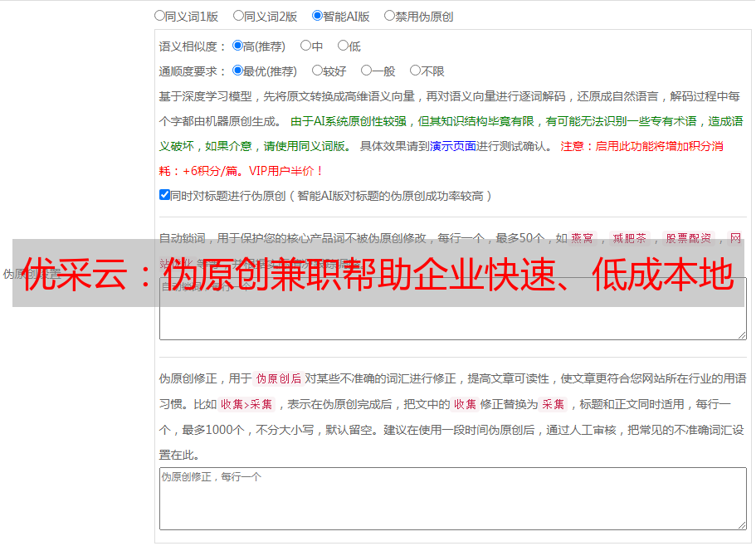The width and height of the screenshot is (756, 546).
Task: Set 通顺度要求 to 不限
Action: tap(415, 71)
